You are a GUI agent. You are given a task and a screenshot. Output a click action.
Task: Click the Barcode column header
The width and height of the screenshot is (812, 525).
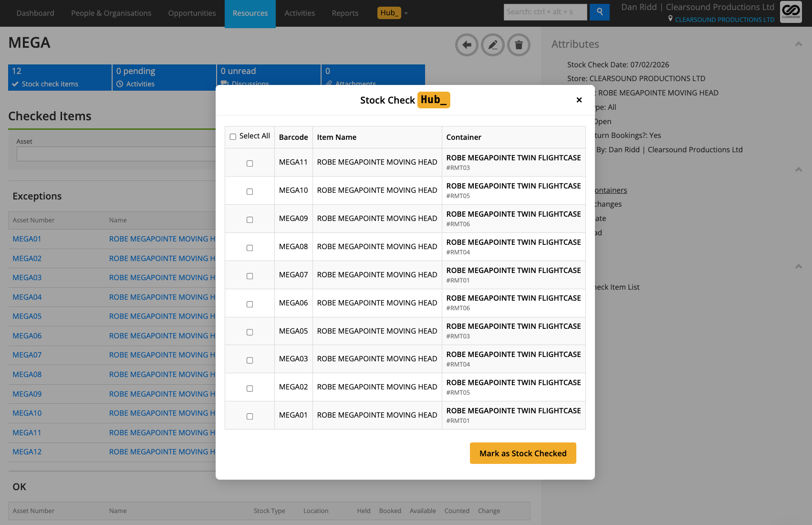293,137
